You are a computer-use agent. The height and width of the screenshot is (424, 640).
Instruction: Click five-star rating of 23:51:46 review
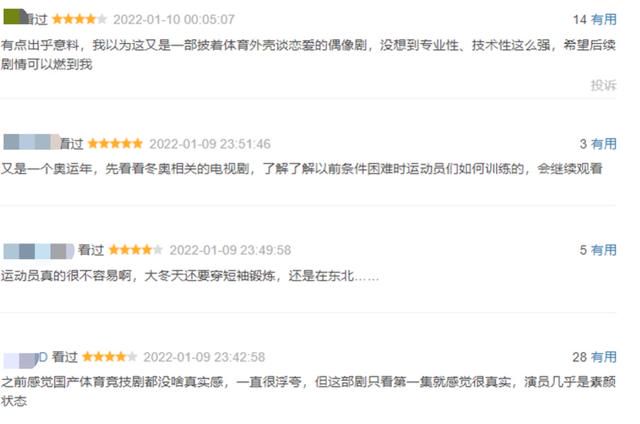pyautogui.click(x=115, y=144)
